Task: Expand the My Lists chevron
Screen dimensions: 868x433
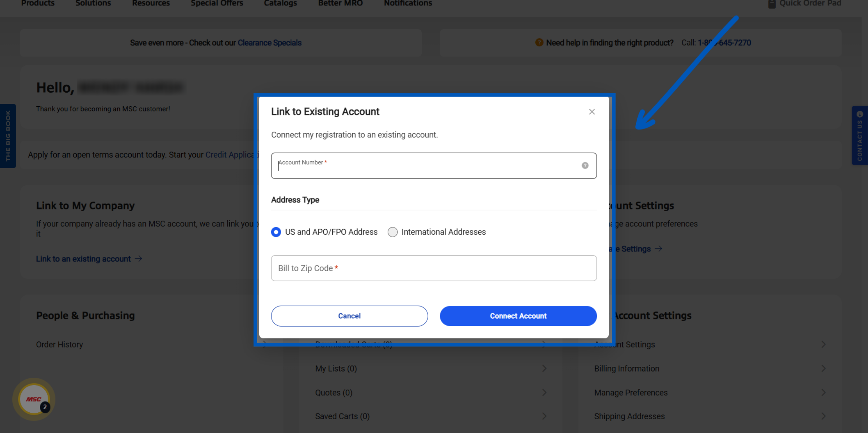Action: 544,368
